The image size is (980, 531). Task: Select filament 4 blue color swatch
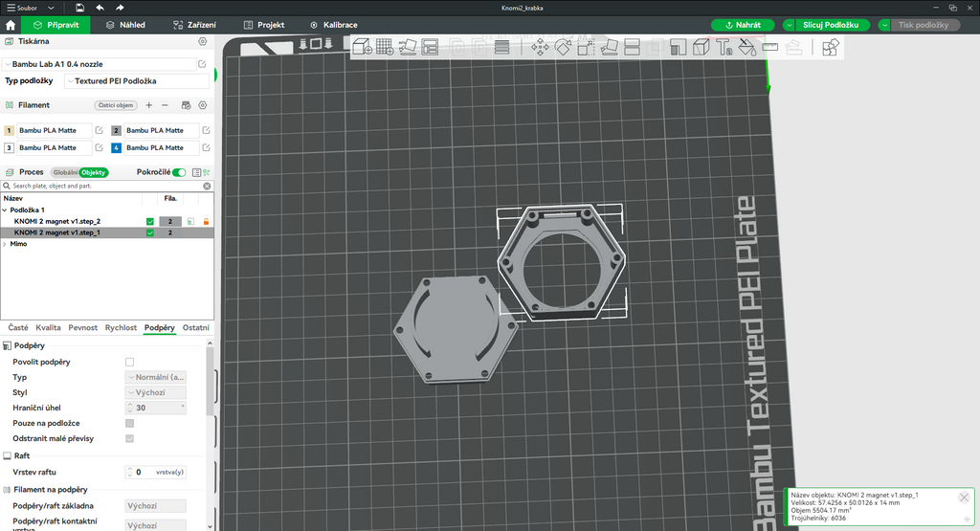116,148
